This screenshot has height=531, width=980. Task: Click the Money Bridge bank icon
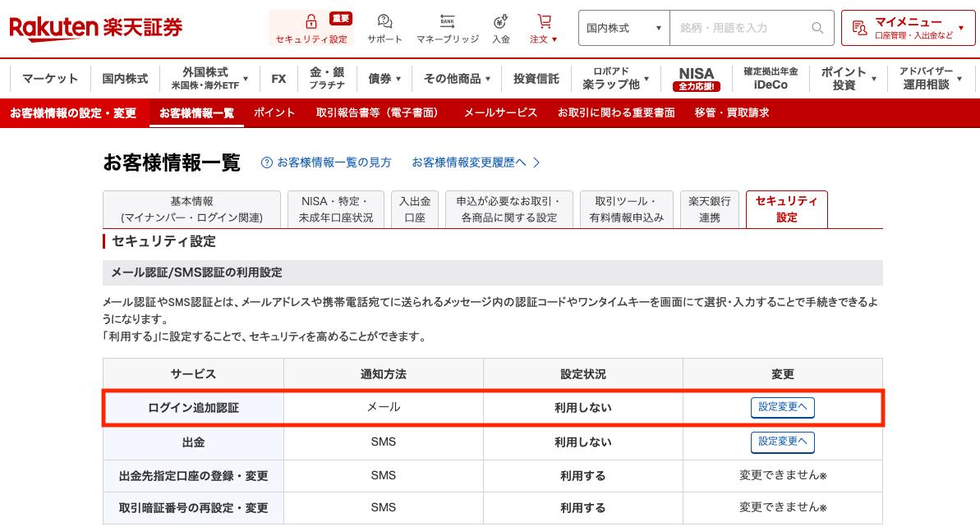click(448, 22)
